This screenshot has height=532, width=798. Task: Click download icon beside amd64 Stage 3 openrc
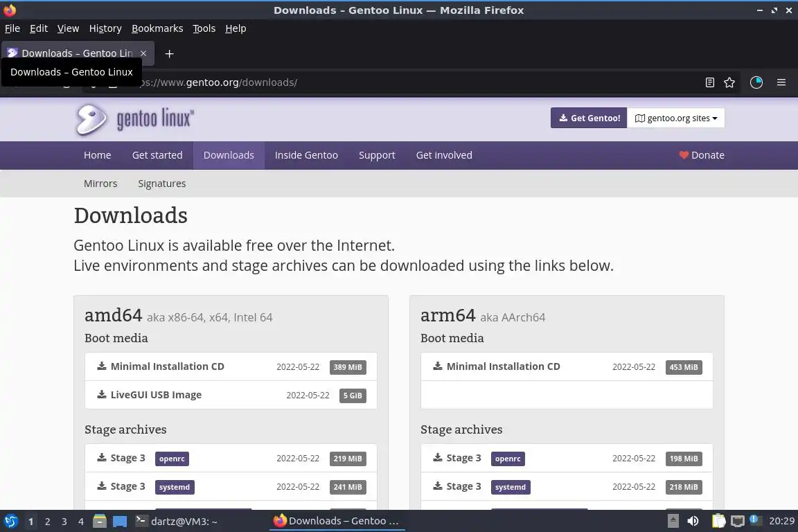pos(102,458)
